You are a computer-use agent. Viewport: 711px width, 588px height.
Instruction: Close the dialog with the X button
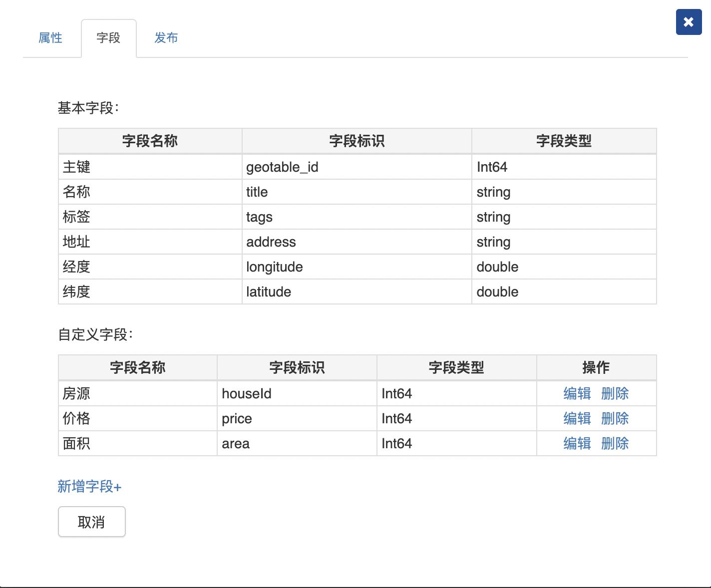(x=689, y=22)
